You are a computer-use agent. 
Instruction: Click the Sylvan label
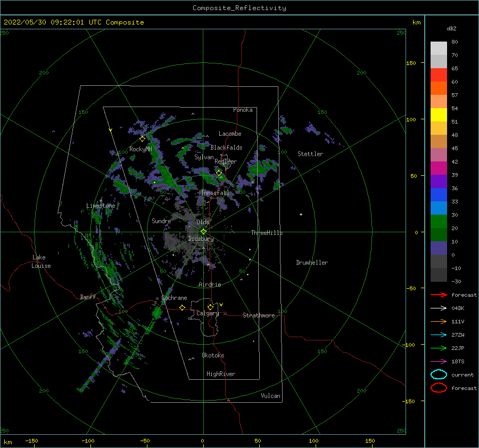(204, 157)
